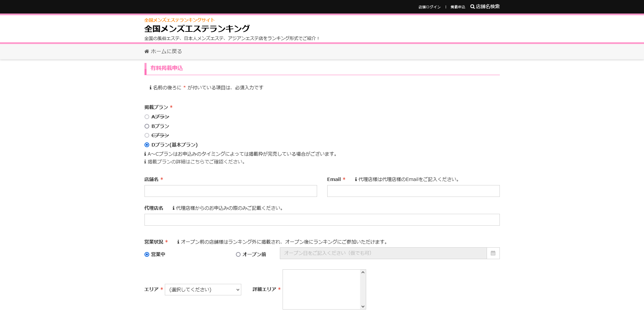Image resolution: width=644 pixels, height=317 pixels.
Task: Open the calendar icon for open date
Action: coord(493,253)
